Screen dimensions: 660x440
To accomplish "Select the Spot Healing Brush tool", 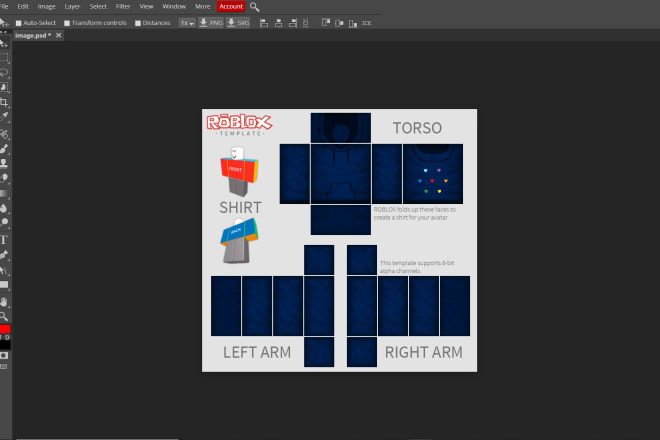I will pos(4,134).
